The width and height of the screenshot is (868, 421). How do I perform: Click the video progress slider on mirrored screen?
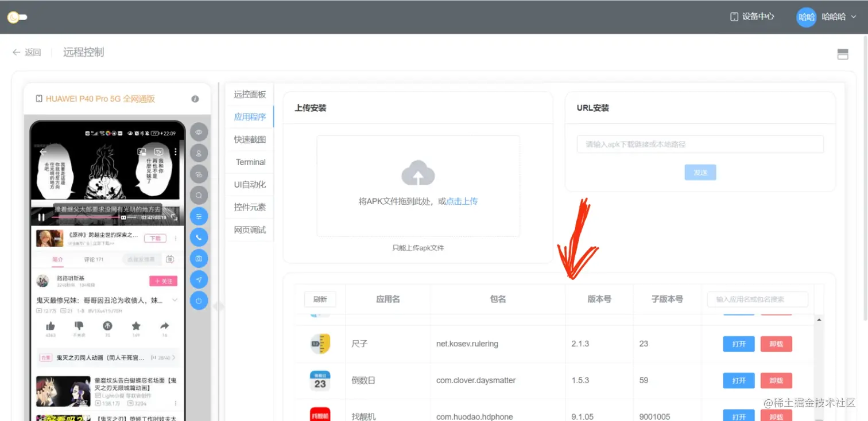tap(86, 218)
